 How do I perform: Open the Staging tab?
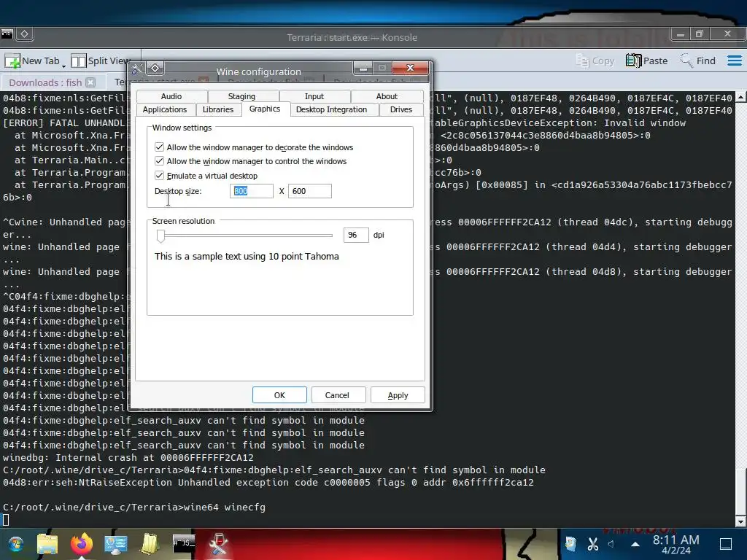tap(241, 96)
